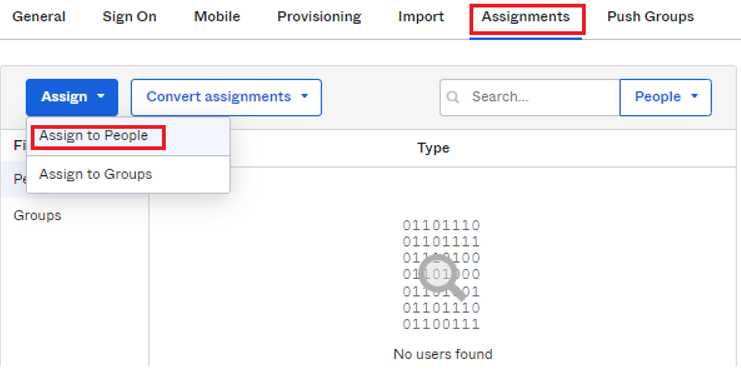Click the Type column header
The image size is (741, 373).
[433, 148]
